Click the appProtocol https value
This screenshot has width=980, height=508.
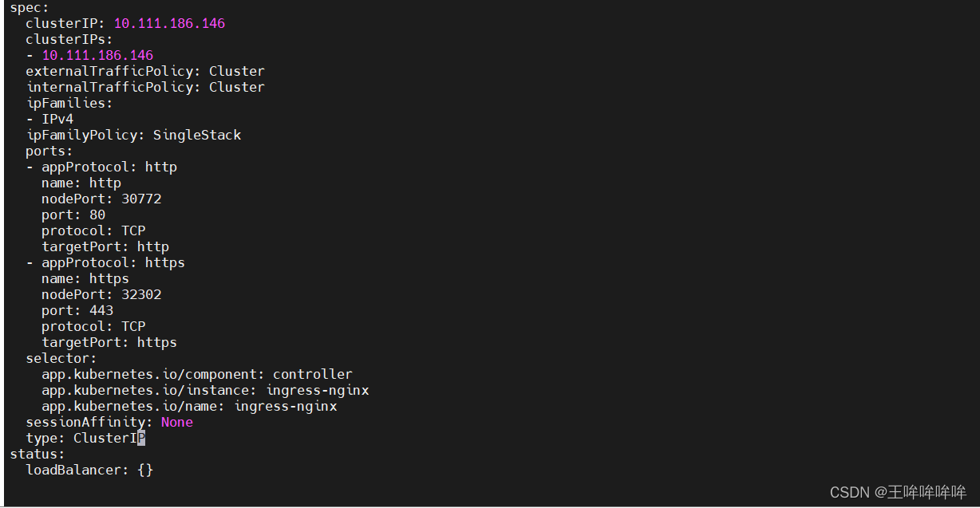coord(164,262)
